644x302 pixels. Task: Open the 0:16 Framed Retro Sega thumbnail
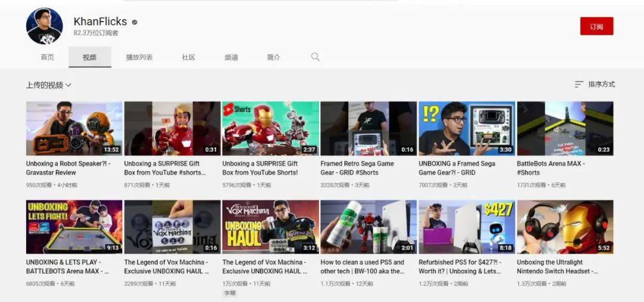369,128
